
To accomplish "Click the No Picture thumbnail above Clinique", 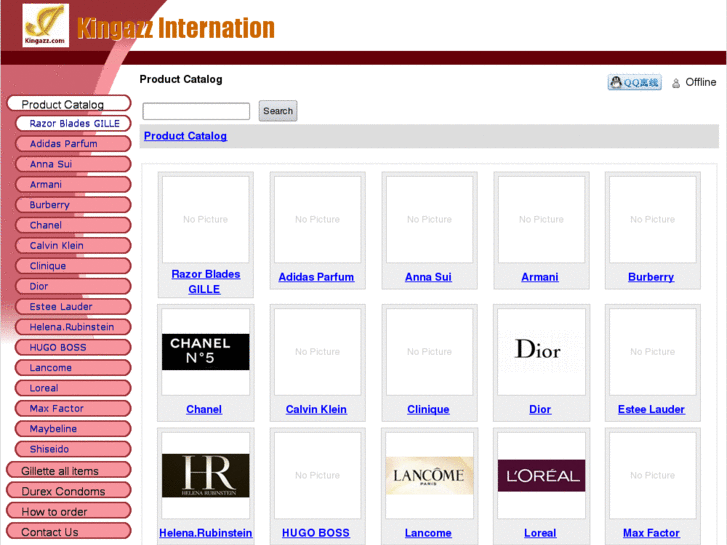I will 429,352.
